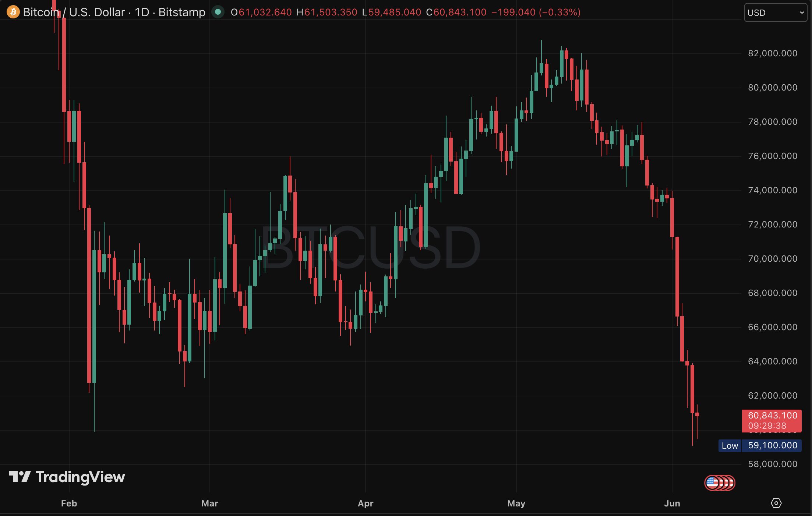Click the Bitcoin / U.S. Dollar symbol title
Screen dimensions: 812x516
click(114, 12)
